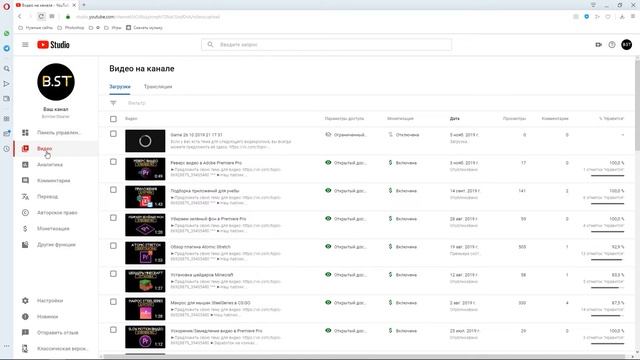This screenshot has width=640, height=360.
Task: Open thumbnail of Макрос для мышек SteelSeries
Action: tap(145, 309)
